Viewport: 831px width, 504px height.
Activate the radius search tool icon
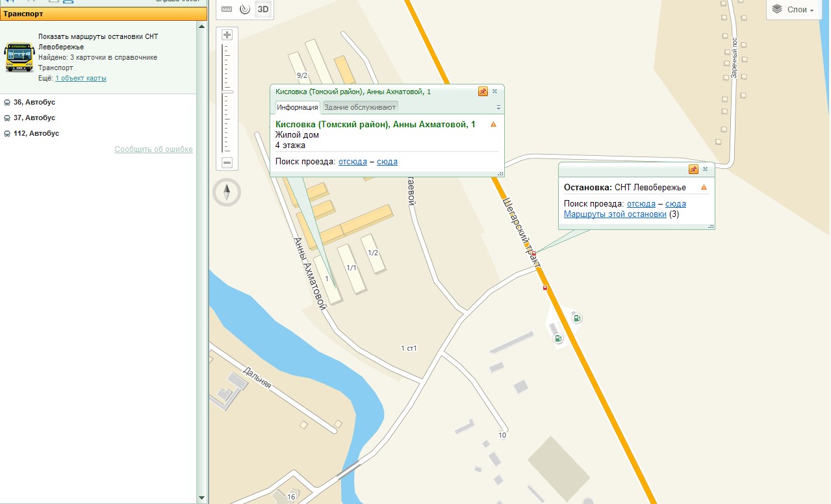click(244, 9)
